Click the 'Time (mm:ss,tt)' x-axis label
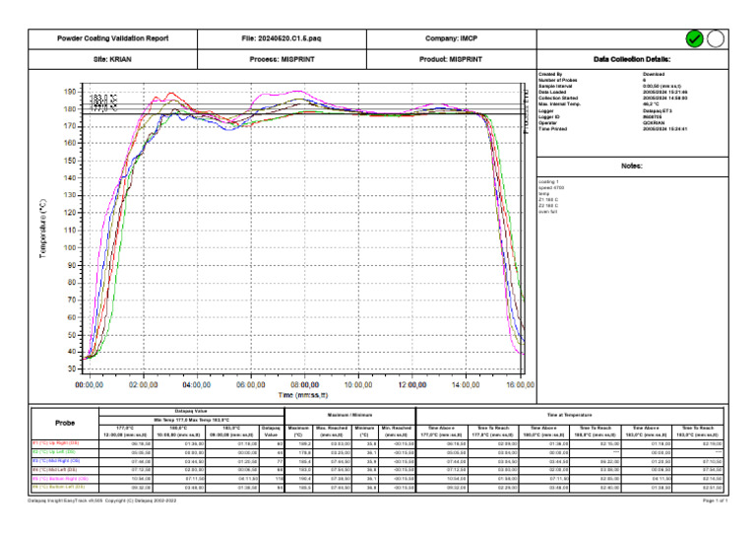The image size is (756, 535). [303, 395]
